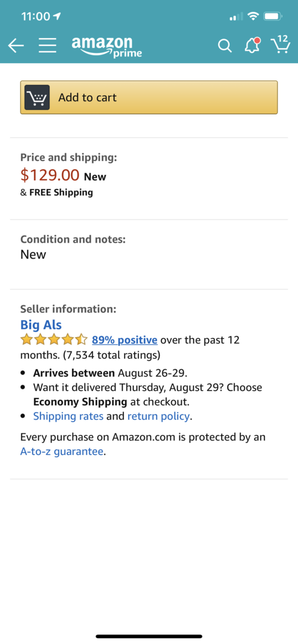Open the 89% positive feedback link

click(x=125, y=340)
